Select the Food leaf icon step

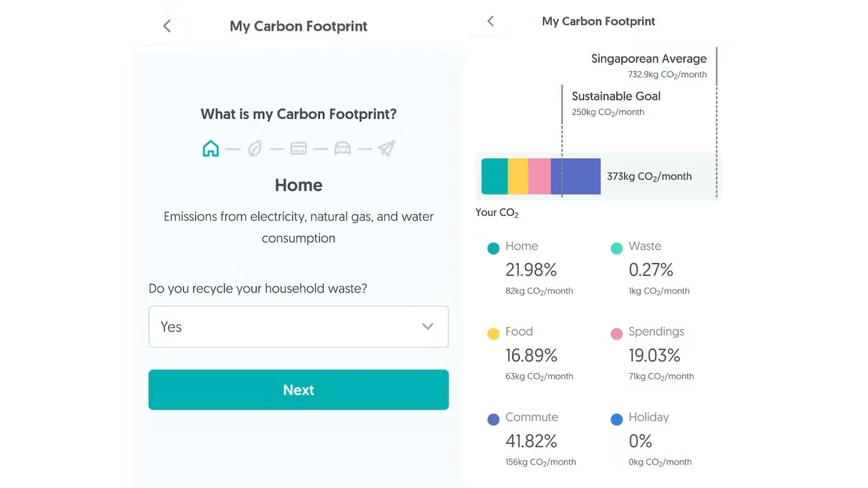click(x=255, y=148)
